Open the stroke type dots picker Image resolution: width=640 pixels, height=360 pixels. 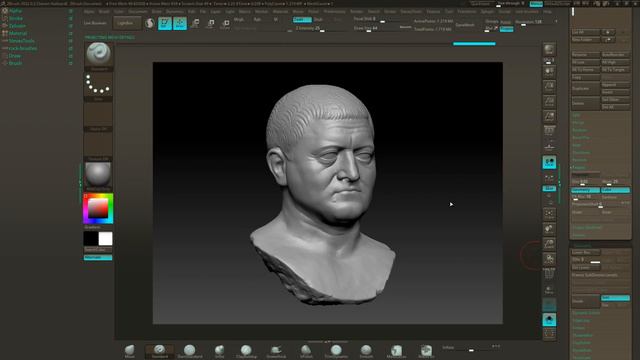(x=98, y=86)
